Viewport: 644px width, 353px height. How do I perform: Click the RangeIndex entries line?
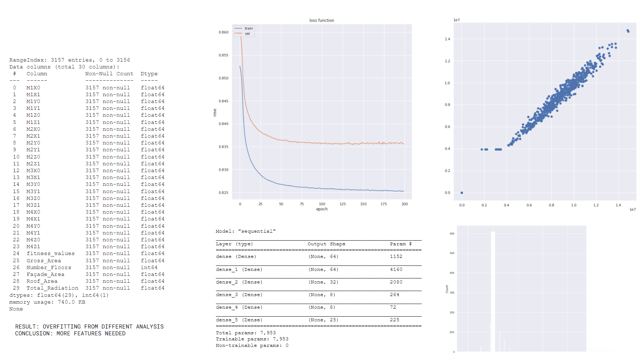click(x=70, y=60)
